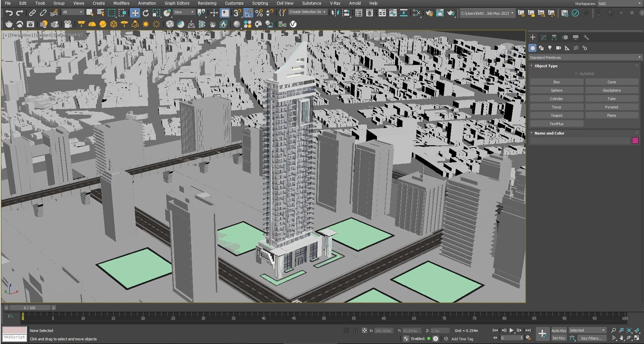This screenshot has height=344, width=644.
Task: Open the Civil View menu
Action: [x=285, y=3]
